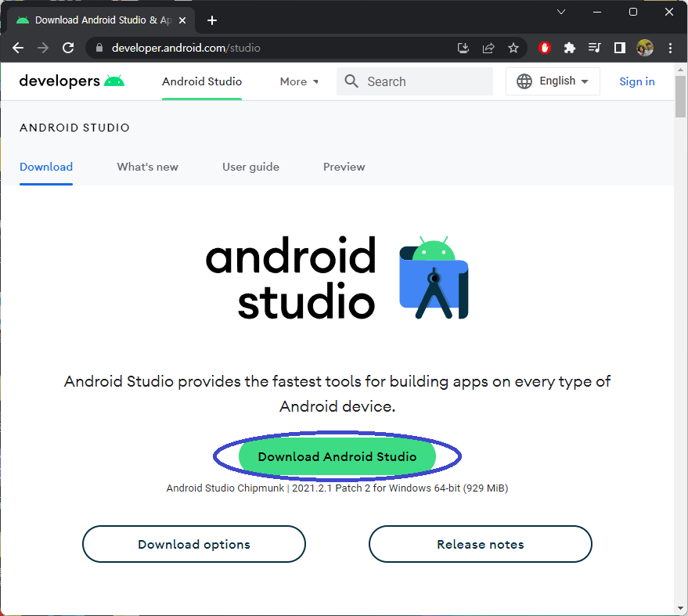
Task: Minimize the browser window
Action: (597, 12)
